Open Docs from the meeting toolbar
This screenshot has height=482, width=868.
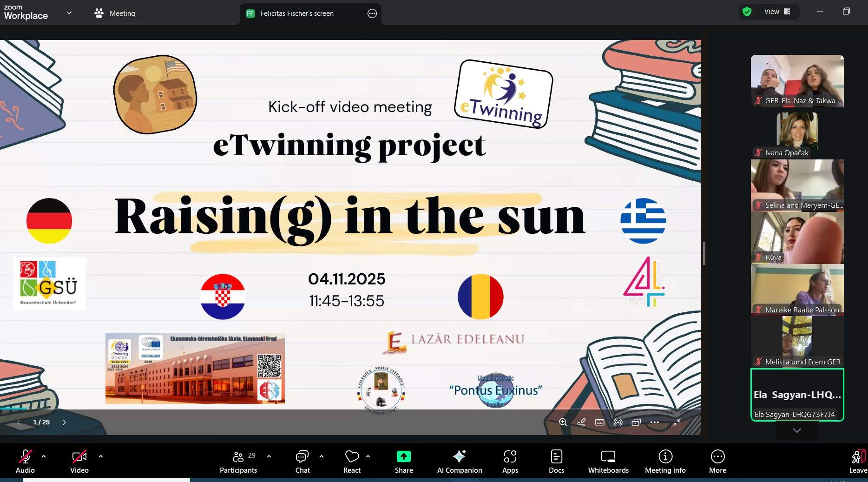pyautogui.click(x=556, y=462)
